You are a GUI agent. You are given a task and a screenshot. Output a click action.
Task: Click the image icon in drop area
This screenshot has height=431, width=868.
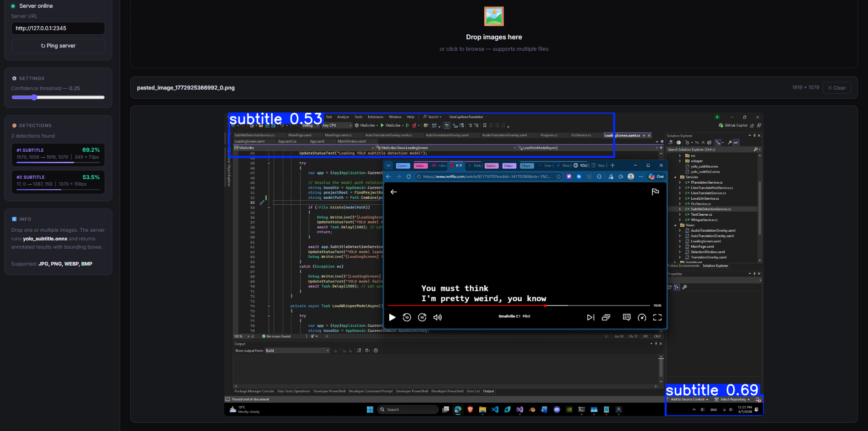[x=494, y=16]
